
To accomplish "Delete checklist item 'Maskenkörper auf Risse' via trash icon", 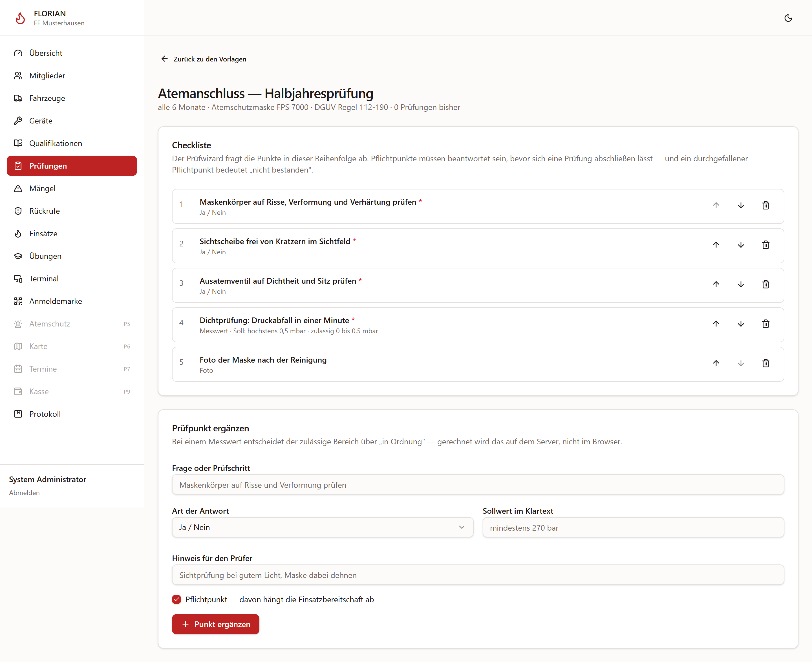I will pyautogui.click(x=765, y=206).
